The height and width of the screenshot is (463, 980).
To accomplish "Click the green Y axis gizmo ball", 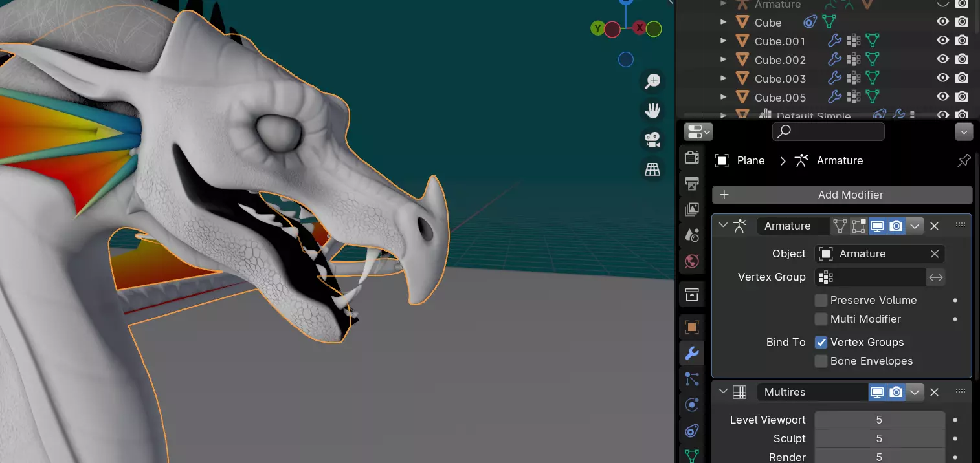I will click(x=597, y=28).
